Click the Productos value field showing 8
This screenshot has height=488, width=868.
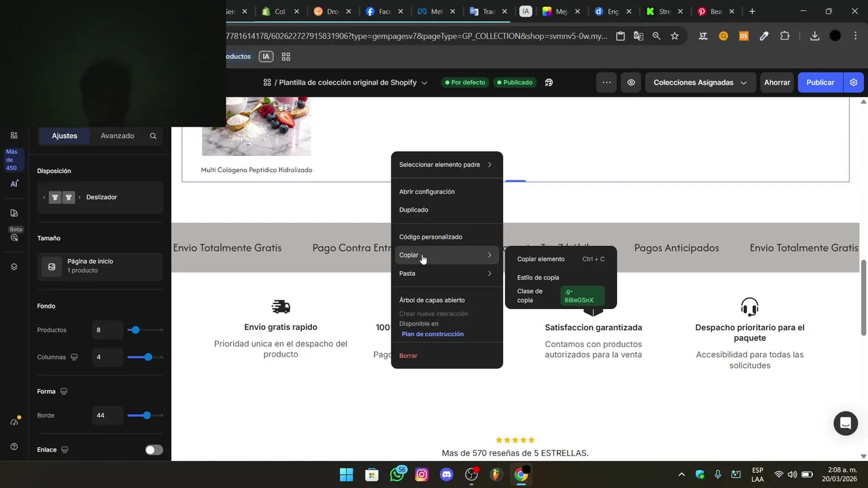(x=108, y=330)
